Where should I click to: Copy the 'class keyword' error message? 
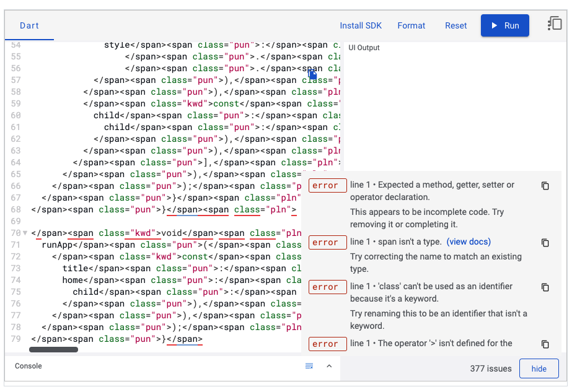545,287
